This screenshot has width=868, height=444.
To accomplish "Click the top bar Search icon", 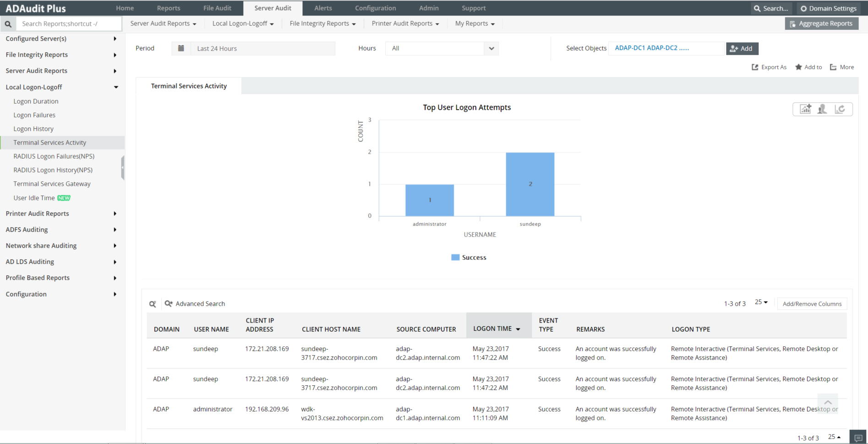I will 757,8.
